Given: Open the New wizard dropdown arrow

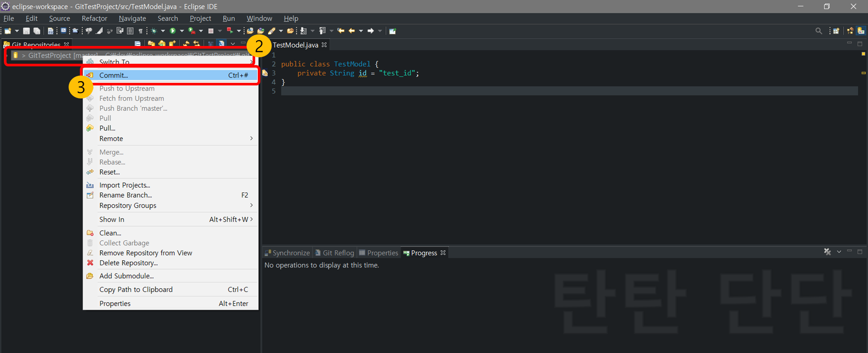Looking at the screenshot, I should (17, 31).
